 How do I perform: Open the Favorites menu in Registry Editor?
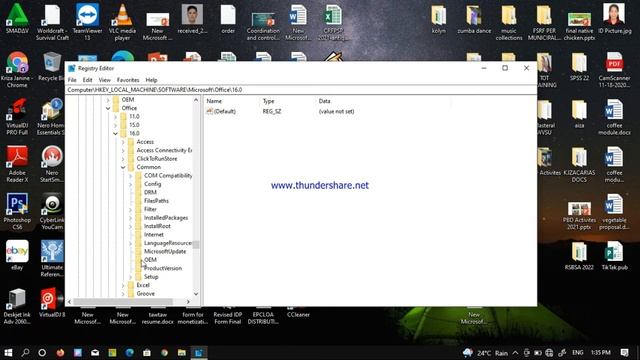[128, 80]
